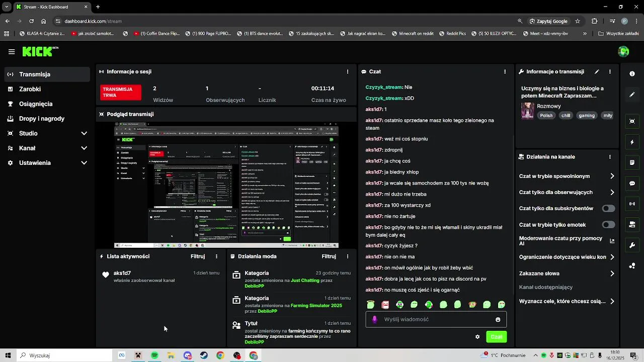Toggle Czat tylko dla subskrybentów switch
Viewport: 644px width, 362px height.
point(608,209)
